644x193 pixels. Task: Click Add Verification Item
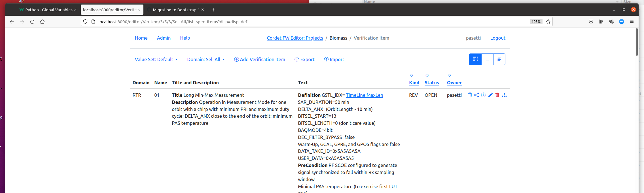(260, 59)
